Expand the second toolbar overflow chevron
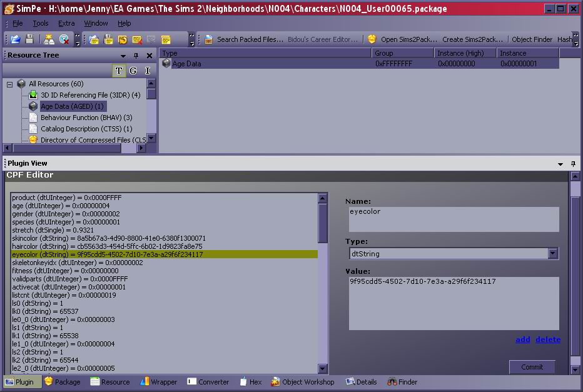 [191, 39]
